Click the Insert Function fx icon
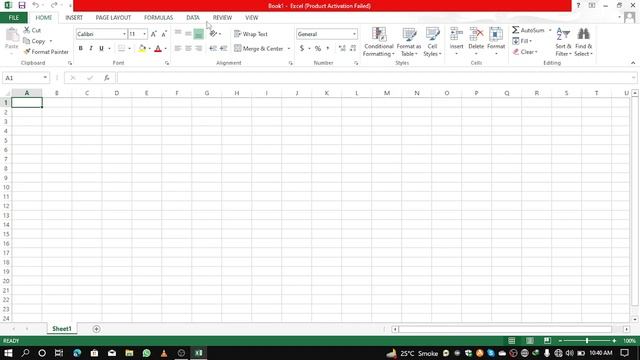Screen dimensions: 640x360 pyautogui.click(x=107, y=78)
